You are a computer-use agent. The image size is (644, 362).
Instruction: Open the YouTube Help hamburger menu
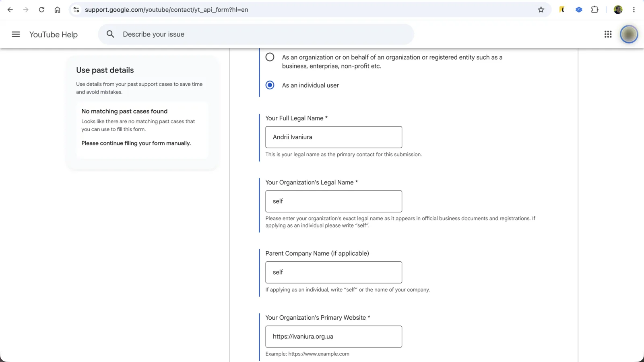point(16,34)
